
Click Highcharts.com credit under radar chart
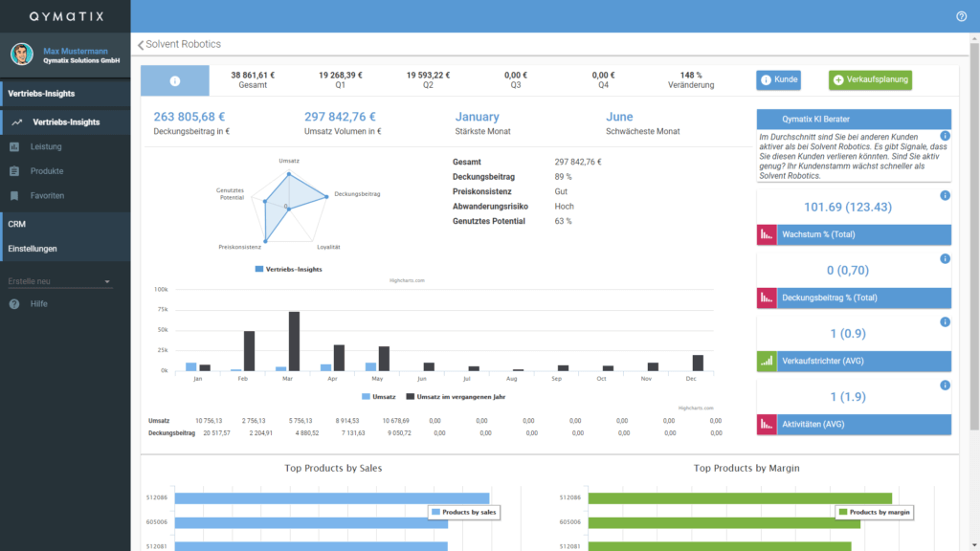point(407,280)
